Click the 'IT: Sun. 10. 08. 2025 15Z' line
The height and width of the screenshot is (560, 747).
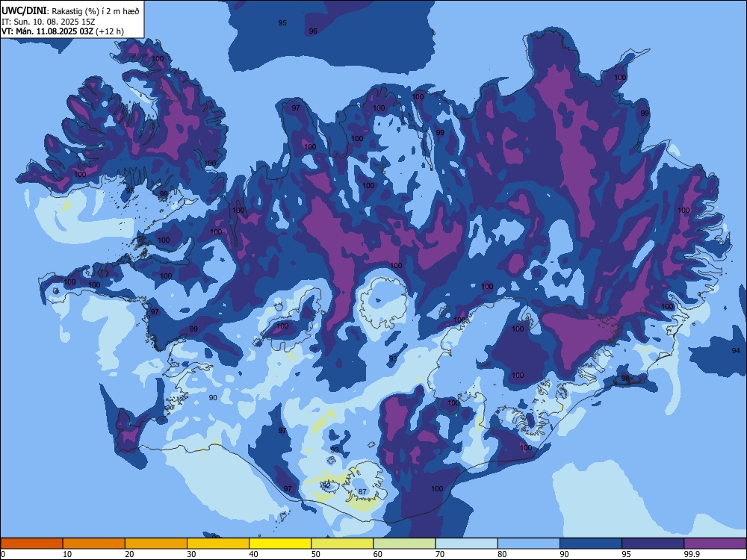48,22
